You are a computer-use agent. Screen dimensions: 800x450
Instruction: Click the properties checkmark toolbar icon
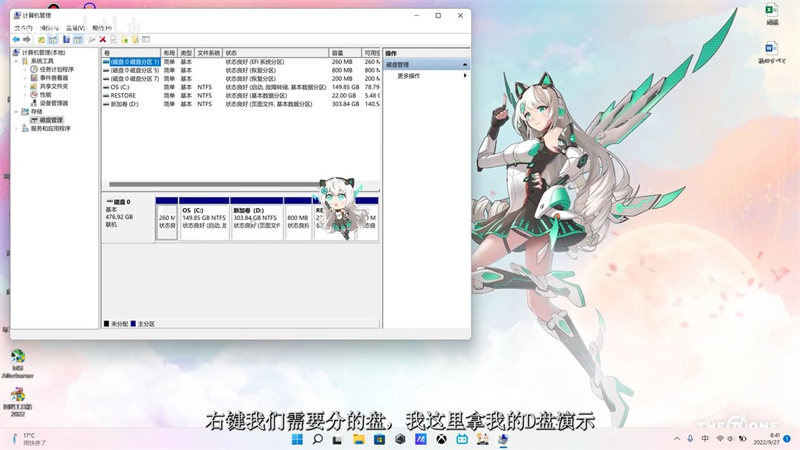(x=113, y=39)
